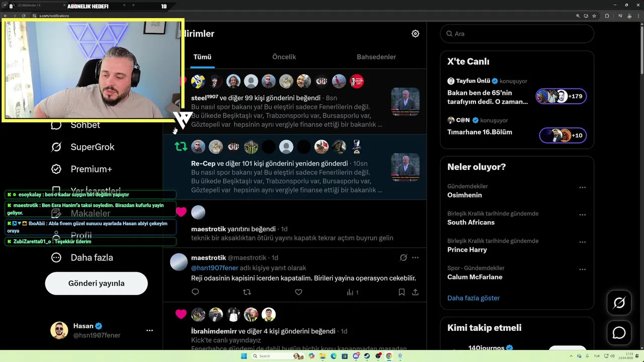Click the Ara search field

click(517, 34)
